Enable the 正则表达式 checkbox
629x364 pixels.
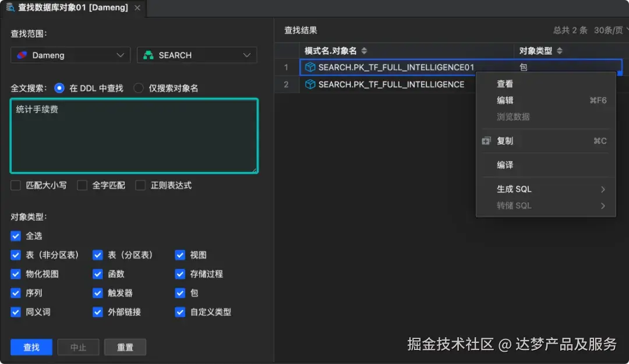click(140, 185)
